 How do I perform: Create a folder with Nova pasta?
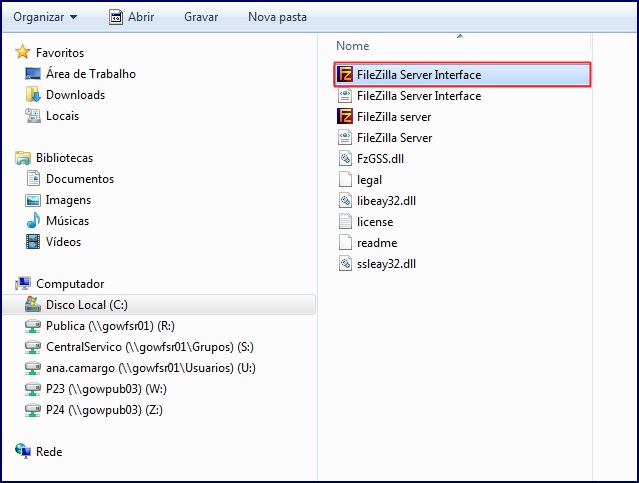(277, 17)
